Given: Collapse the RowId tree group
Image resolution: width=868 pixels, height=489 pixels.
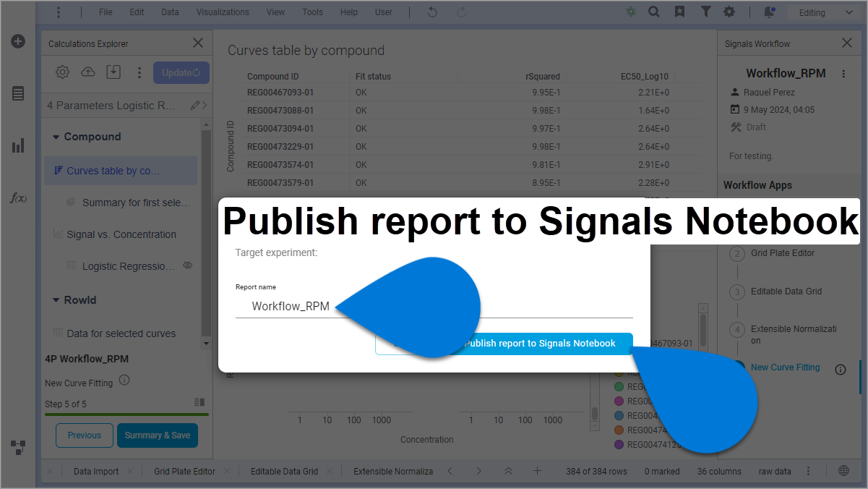Looking at the screenshot, I should [x=56, y=300].
